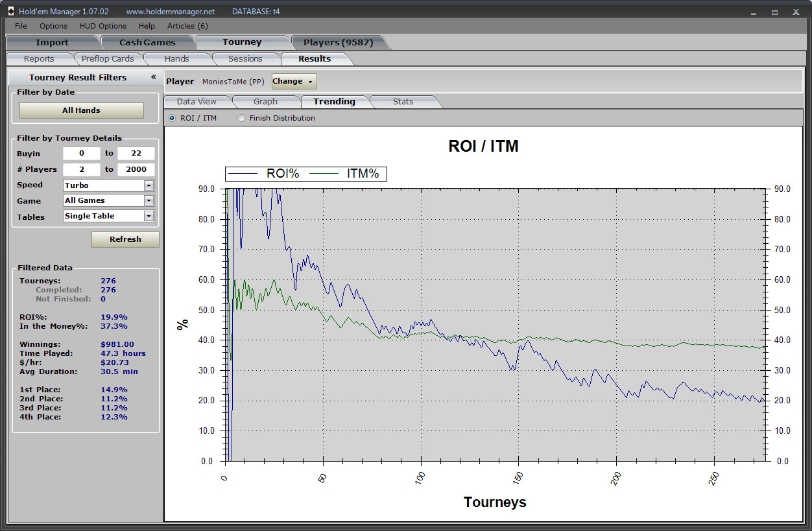Click the Change player dropdown button
This screenshot has height=531, width=812.
click(294, 82)
